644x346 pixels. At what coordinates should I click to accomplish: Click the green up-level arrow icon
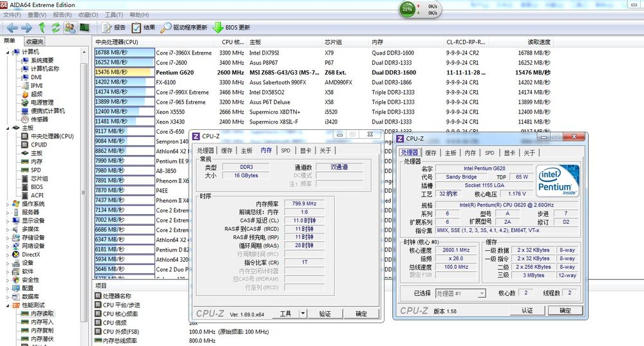point(42,28)
